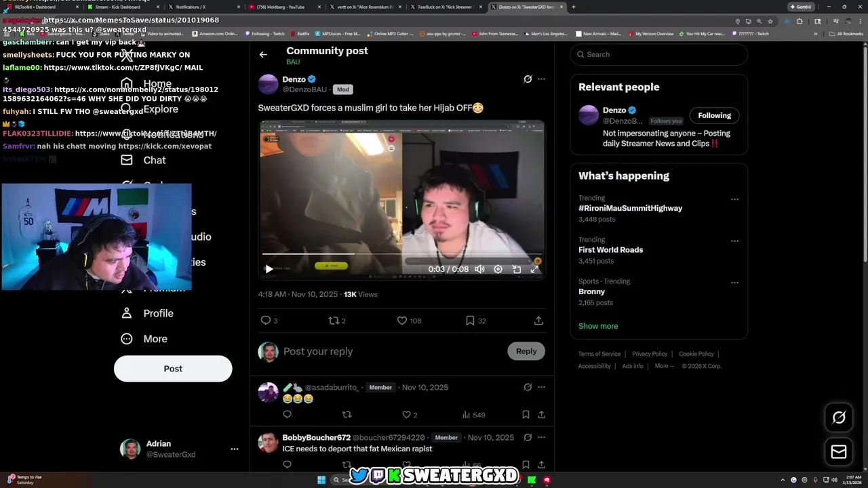Click the Following button for Denzo
Image resolution: width=868 pixels, height=488 pixels.
pyautogui.click(x=714, y=115)
